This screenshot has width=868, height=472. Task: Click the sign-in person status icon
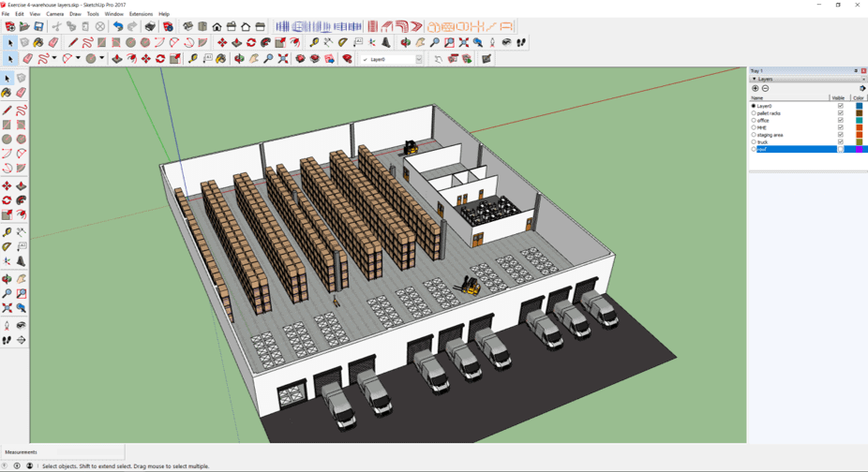coord(29,466)
